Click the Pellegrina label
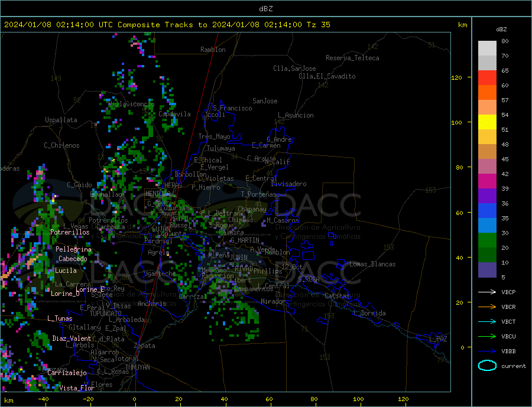532x407 pixels. 74,249
